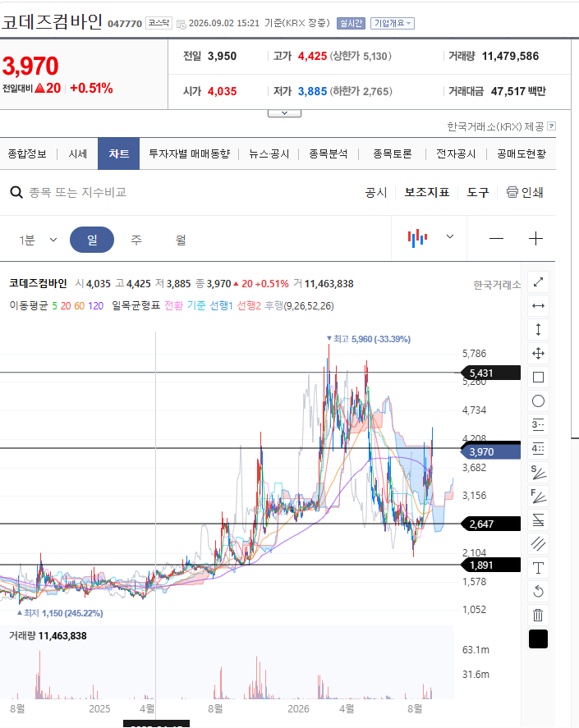Click the search magnifier icon
The width and height of the screenshot is (579, 728).
pyautogui.click(x=16, y=192)
